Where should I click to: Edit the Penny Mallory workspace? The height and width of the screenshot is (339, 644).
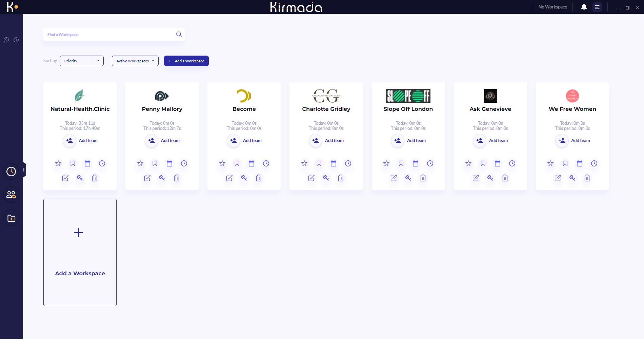tap(147, 178)
